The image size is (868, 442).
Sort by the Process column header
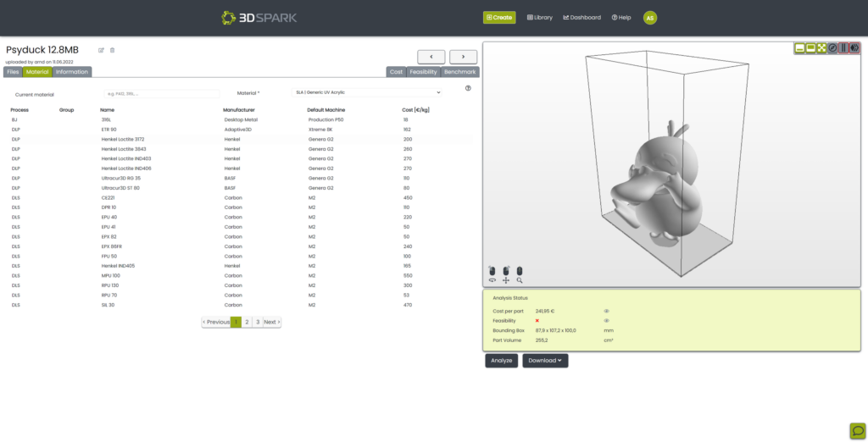point(19,110)
